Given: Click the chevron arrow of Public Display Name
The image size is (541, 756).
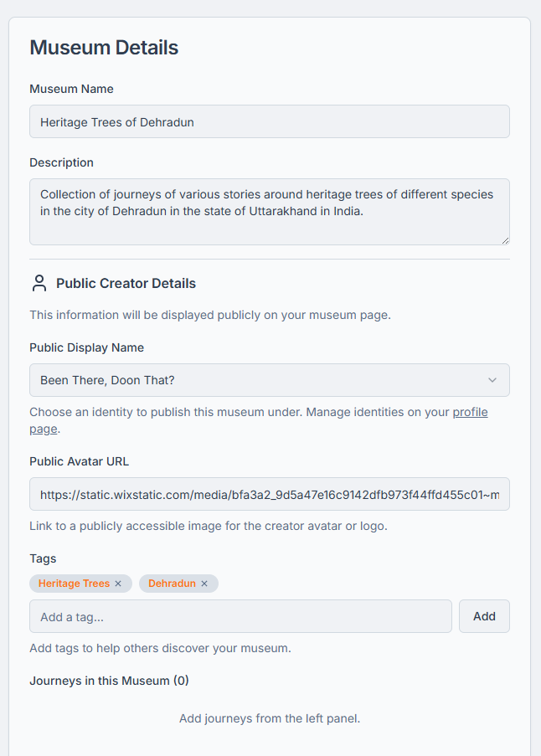Looking at the screenshot, I should tap(492, 380).
